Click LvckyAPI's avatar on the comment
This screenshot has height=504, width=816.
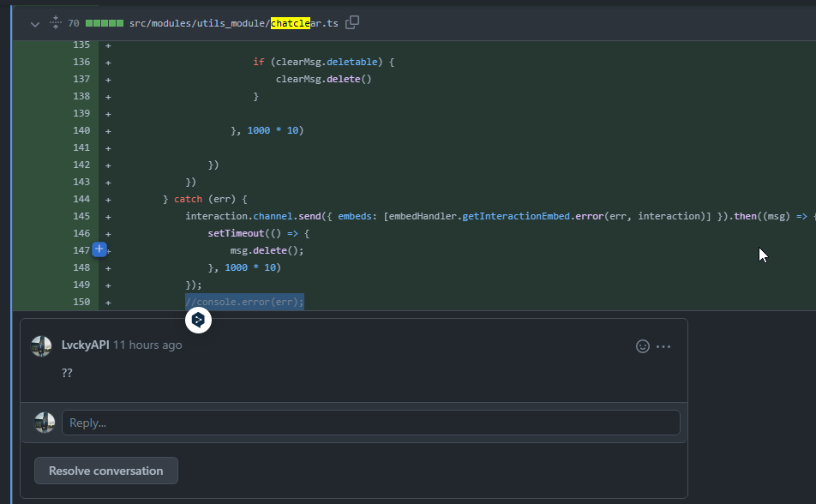(42, 345)
